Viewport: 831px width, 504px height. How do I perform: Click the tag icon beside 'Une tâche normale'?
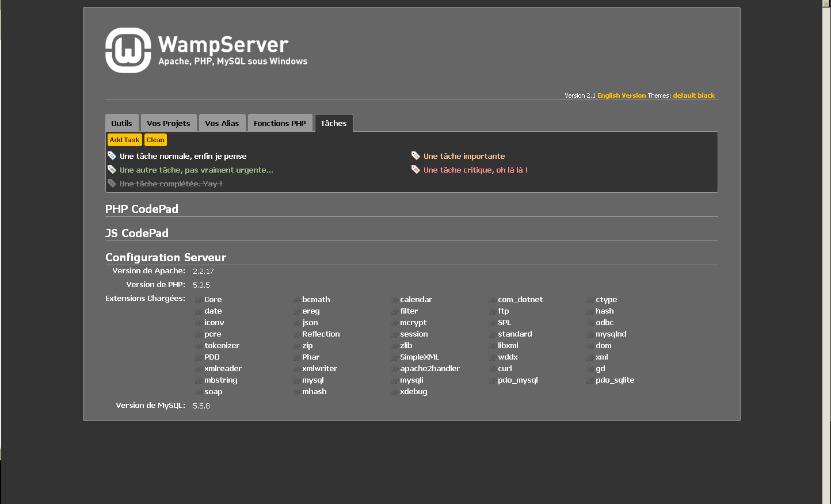coord(112,156)
